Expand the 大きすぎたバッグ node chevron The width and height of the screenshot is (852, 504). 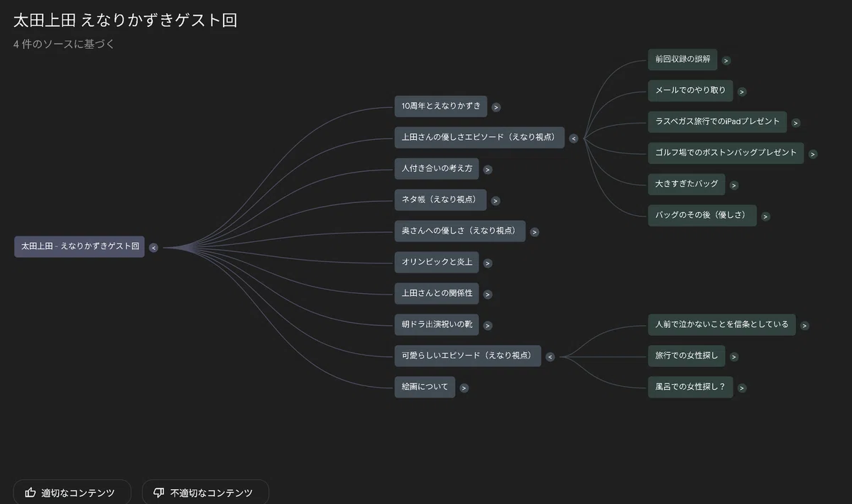coord(734,185)
